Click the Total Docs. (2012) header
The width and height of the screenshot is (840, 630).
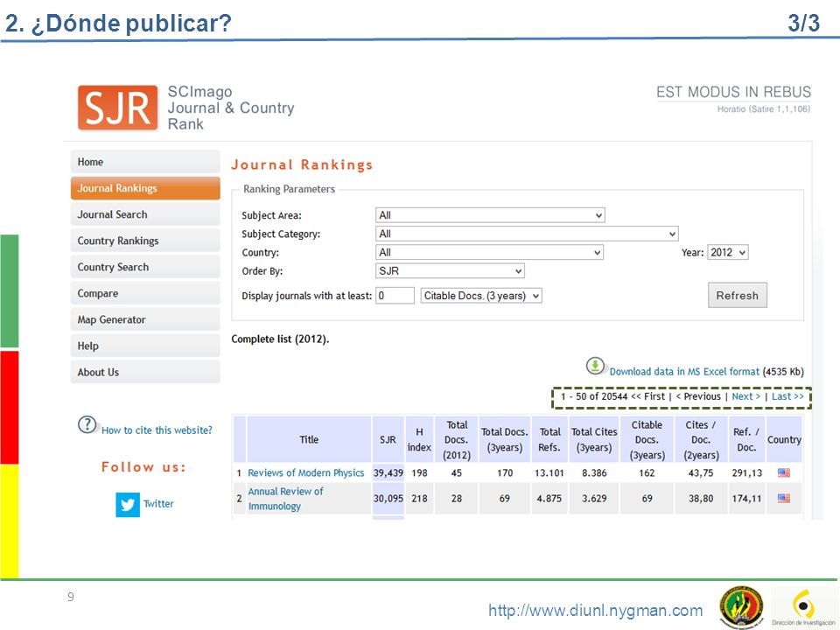pos(457,439)
